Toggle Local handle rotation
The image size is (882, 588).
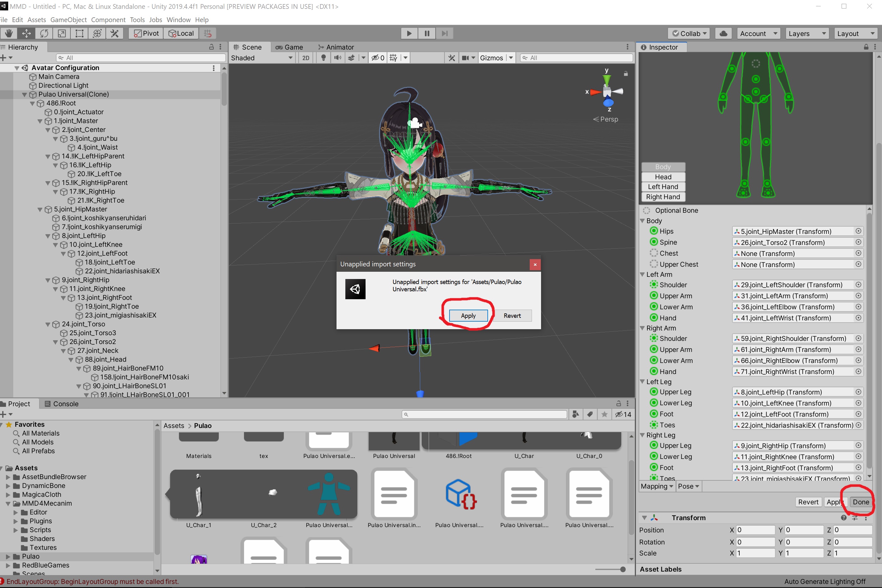click(181, 33)
